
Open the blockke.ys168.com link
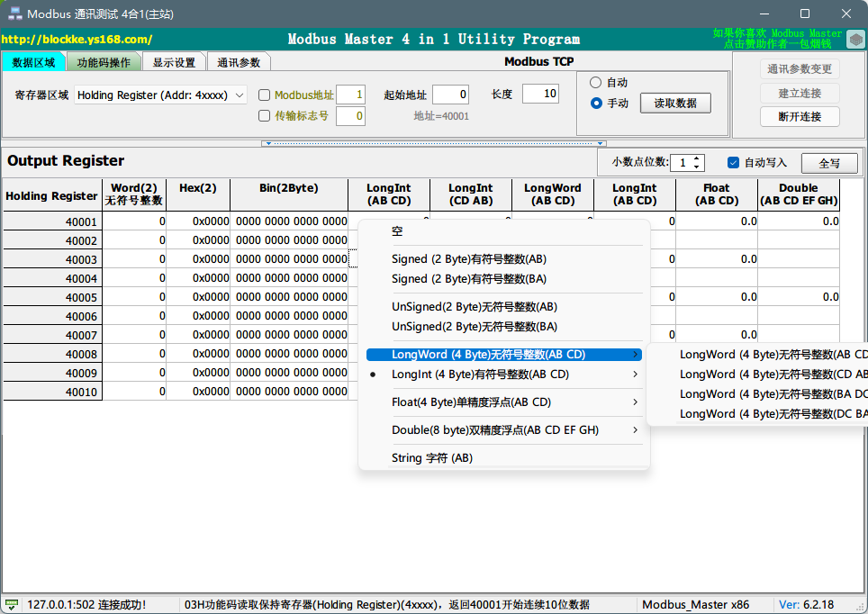click(77, 40)
